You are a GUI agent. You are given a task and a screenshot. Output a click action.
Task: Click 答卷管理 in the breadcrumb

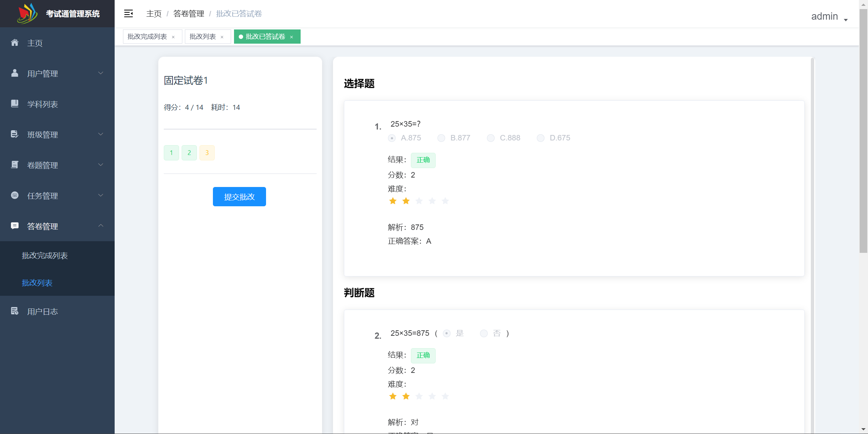[x=189, y=13]
